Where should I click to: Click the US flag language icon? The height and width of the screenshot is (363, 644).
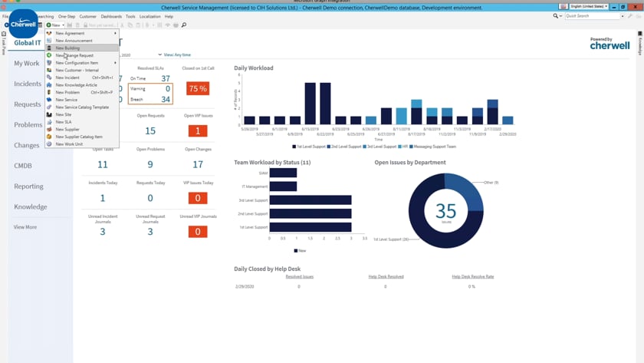point(563,7)
